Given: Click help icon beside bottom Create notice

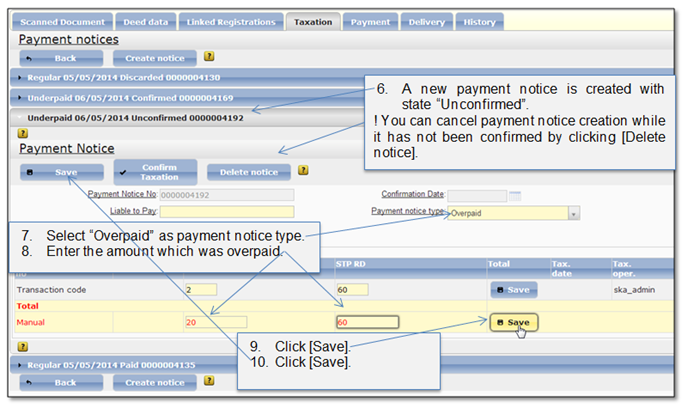Looking at the screenshot, I should 209,381.
